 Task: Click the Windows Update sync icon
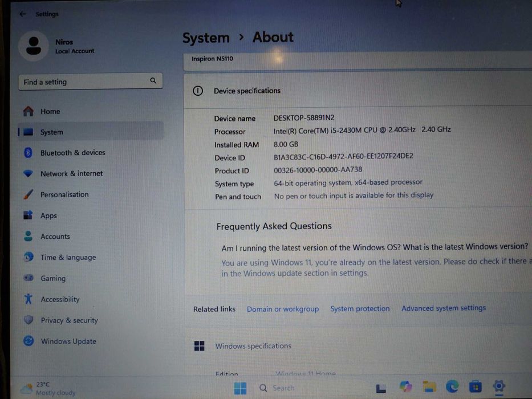click(29, 341)
